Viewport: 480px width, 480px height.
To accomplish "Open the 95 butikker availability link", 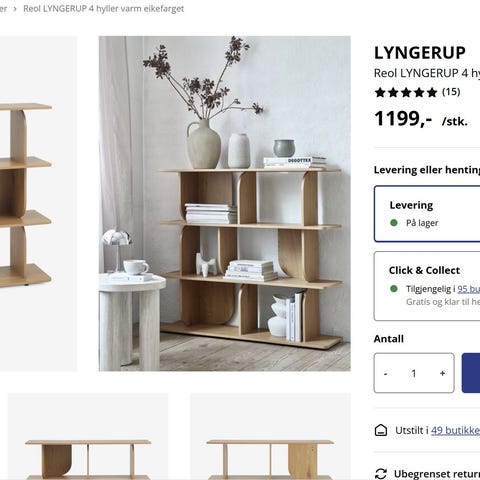I will (469, 289).
